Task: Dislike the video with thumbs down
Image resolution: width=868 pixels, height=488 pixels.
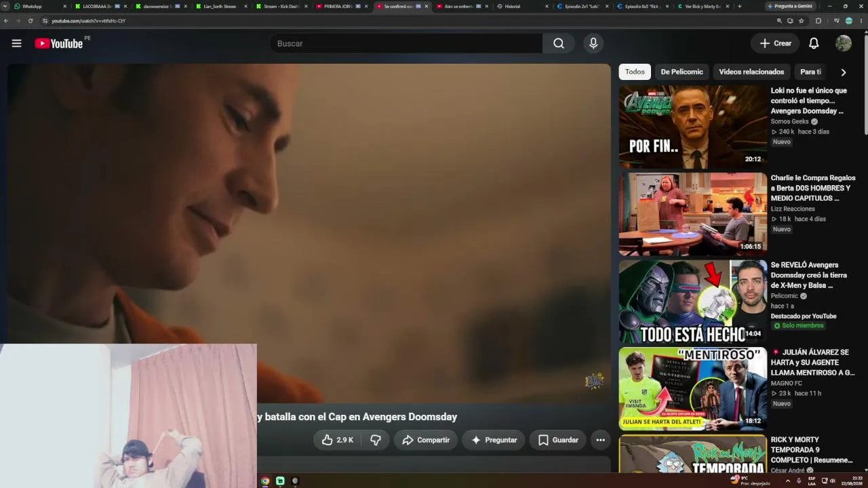Action: click(375, 440)
